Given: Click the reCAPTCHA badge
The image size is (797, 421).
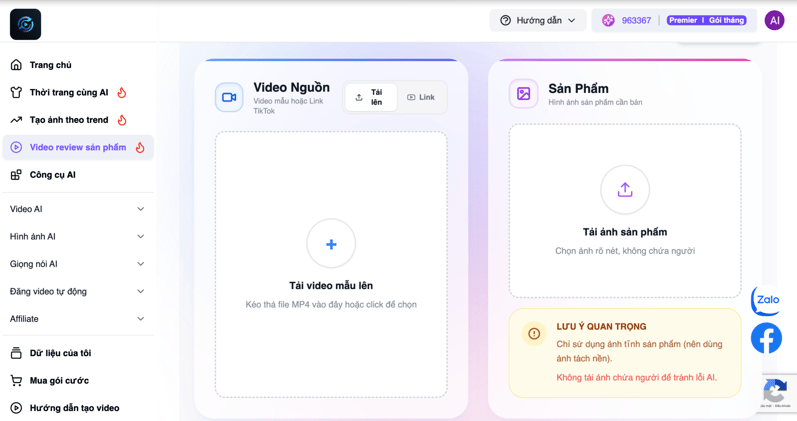Looking at the screenshot, I should [779, 393].
